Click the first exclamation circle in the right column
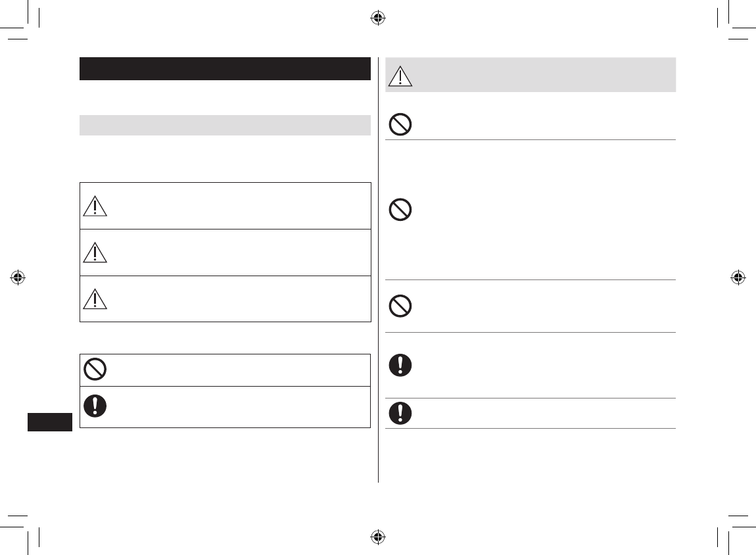This screenshot has height=555, width=756. [400, 365]
